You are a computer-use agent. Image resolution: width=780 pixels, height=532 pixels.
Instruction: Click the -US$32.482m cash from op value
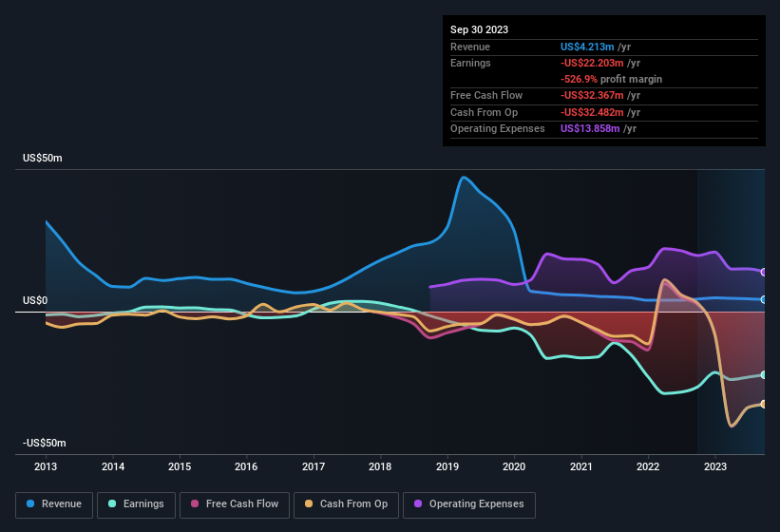click(592, 112)
